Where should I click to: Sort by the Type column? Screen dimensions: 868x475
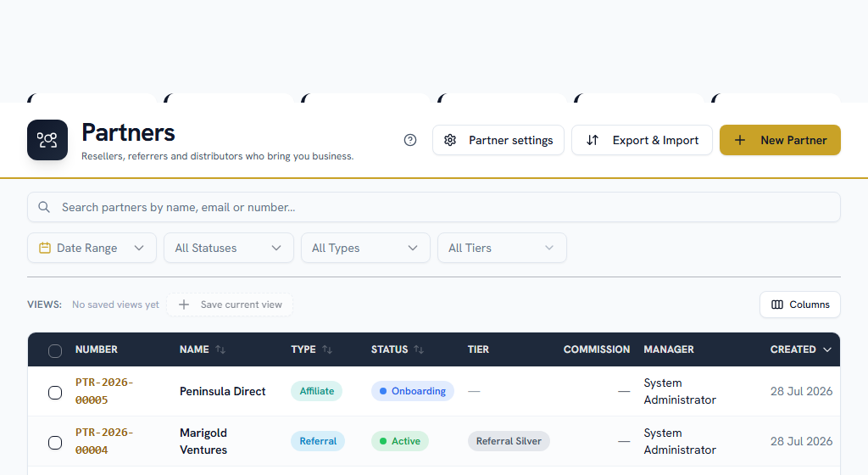pos(311,349)
